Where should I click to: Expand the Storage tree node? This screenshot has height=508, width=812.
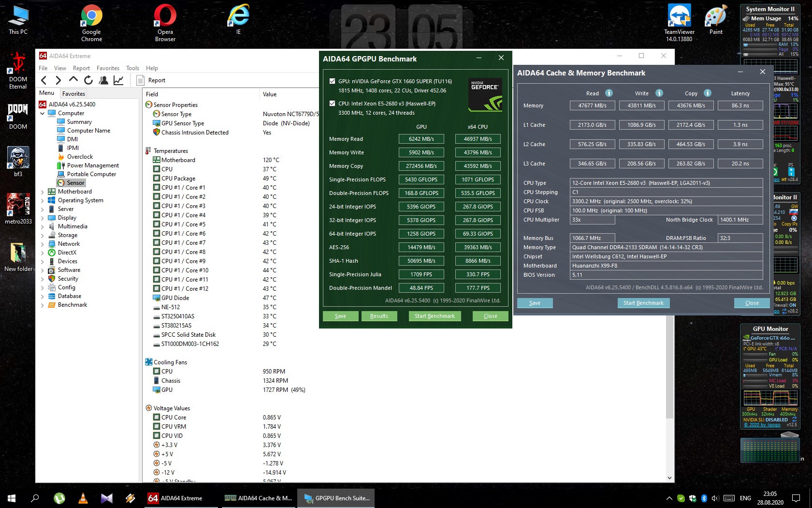(42, 235)
